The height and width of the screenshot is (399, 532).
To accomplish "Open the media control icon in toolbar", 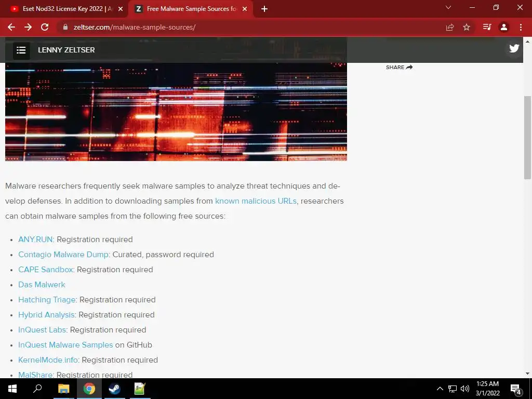I will click(487, 27).
